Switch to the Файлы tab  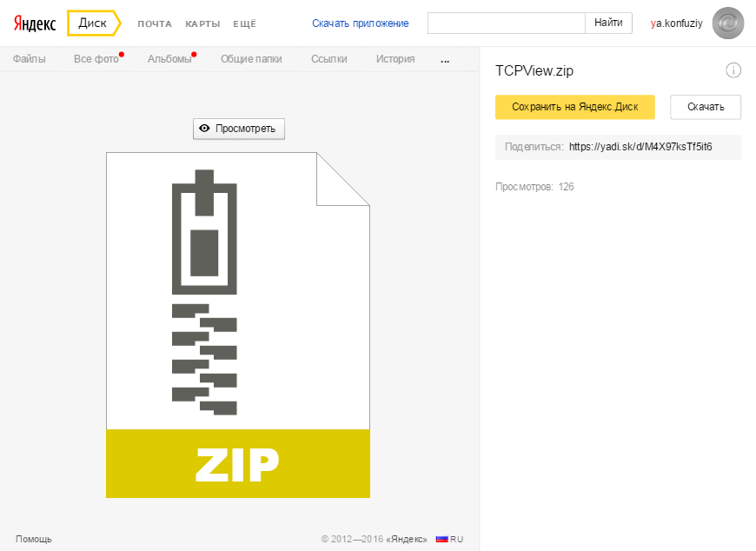[29, 59]
